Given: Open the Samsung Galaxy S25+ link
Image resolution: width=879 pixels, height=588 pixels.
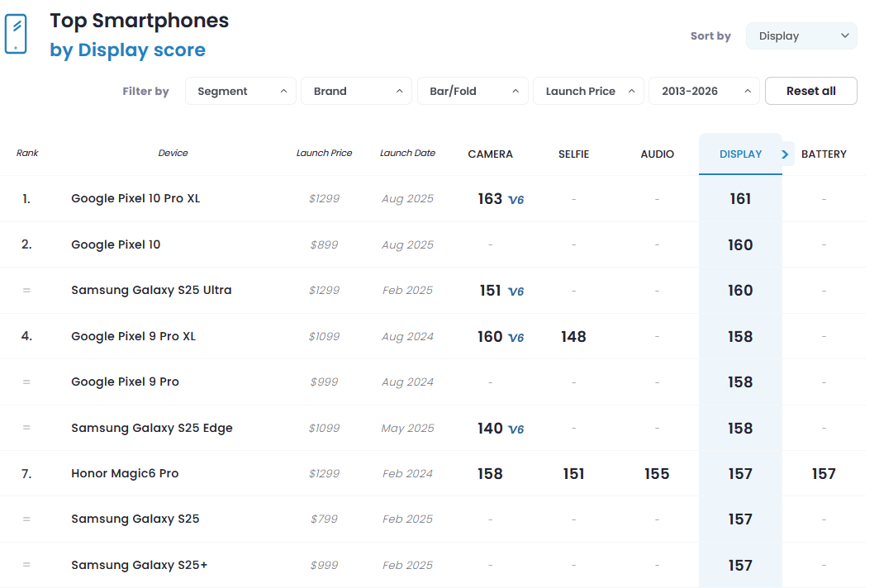Looking at the screenshot, I should tap(140, 565).
